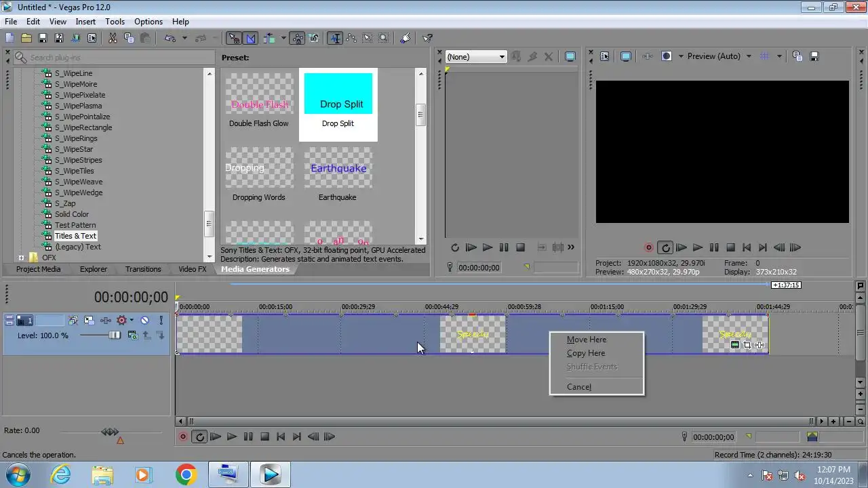This screenshot has width=868, height=488.
Task: Click the Search plug-ins field
Action: point(114,58)
